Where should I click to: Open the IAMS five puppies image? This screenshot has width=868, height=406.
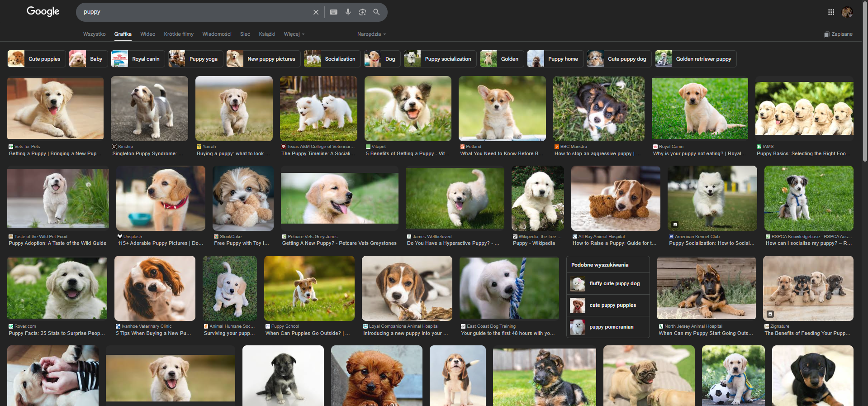[804, 109]
